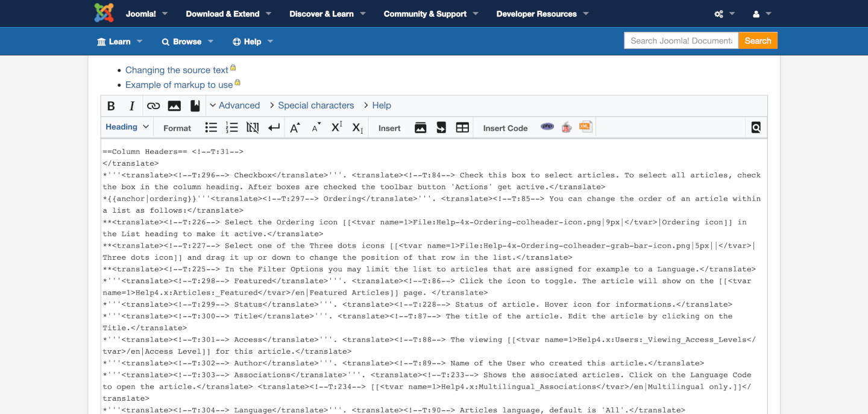The height and width of the screenshot is (414, 868).
Task: Open Download & Extend dropdown
Action: pos(228,14)
